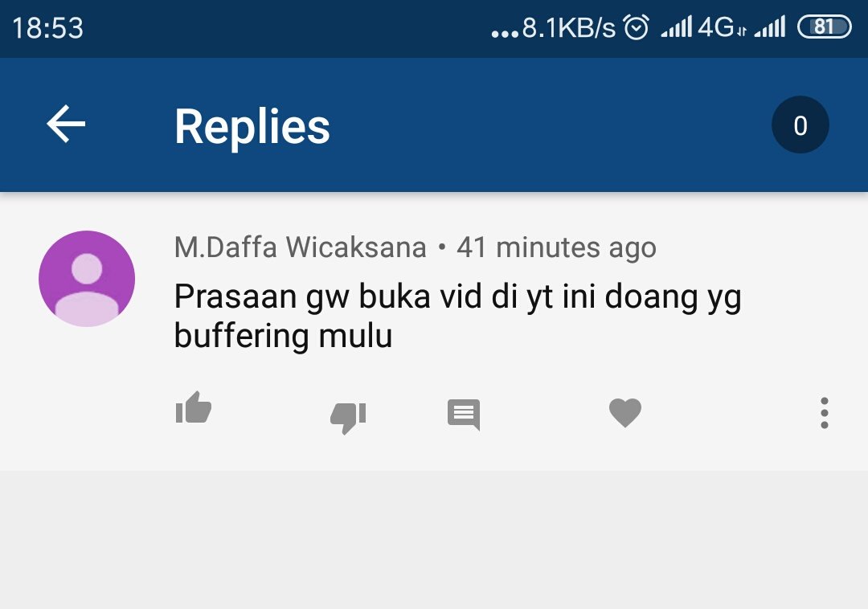This screenshot has height=609, width=868.
Task: Heart the comment from M.Daffa Wicaksana
Action: tap(625, 413)
